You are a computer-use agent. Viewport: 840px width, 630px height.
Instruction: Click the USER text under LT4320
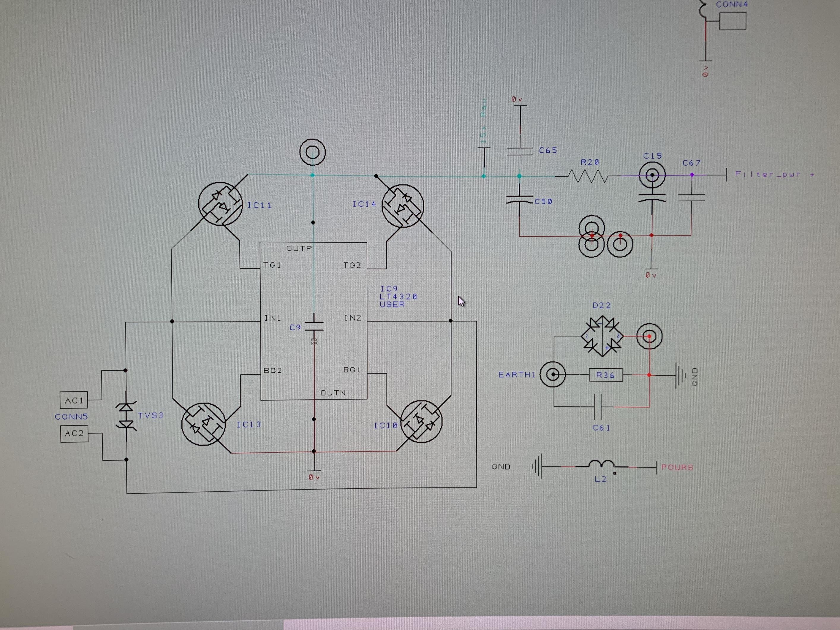392,305
